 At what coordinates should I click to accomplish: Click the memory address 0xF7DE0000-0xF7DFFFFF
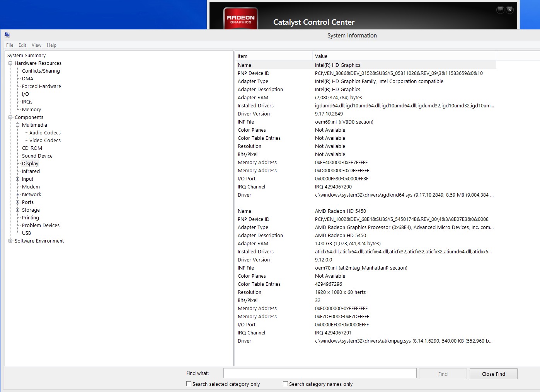[x=342, y=316]
